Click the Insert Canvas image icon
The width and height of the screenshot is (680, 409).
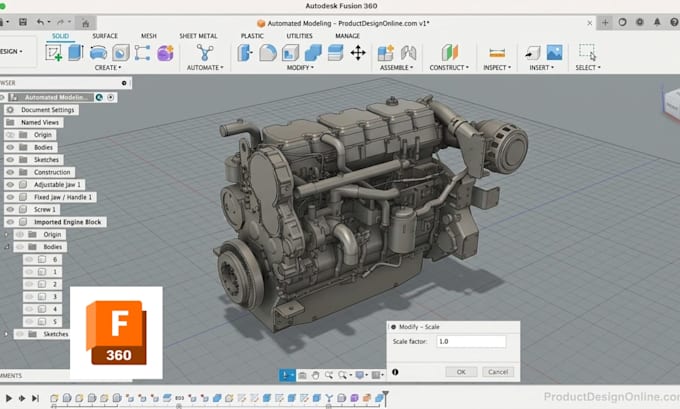pos(555,52)
